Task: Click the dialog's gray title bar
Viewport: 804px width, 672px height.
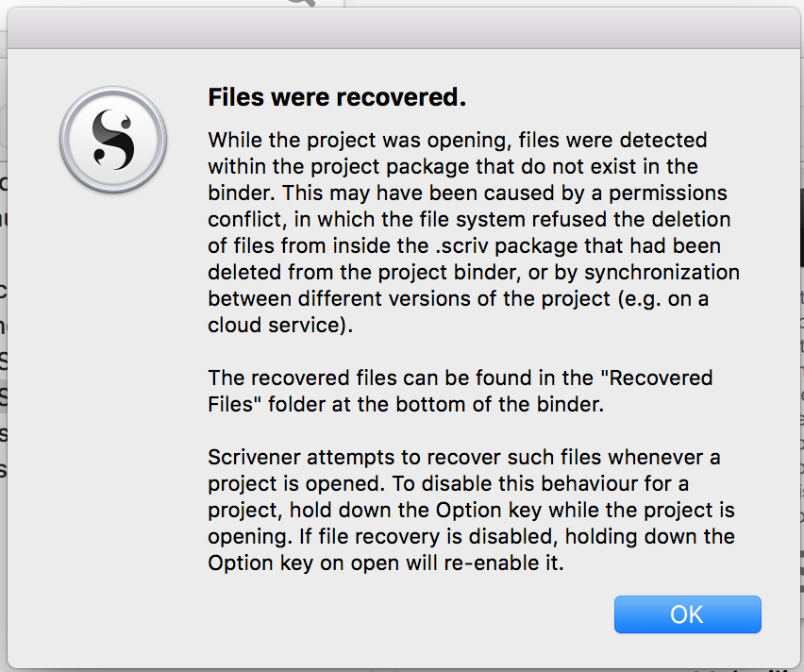Action: point(402,28)
